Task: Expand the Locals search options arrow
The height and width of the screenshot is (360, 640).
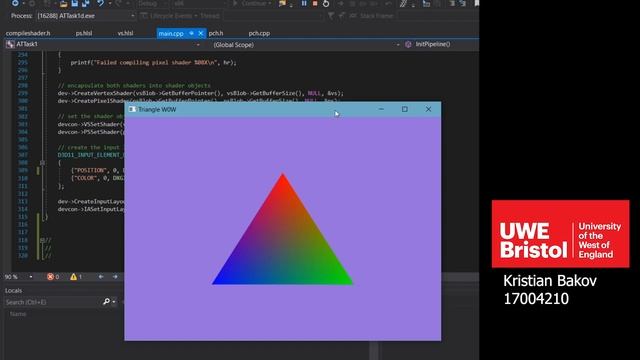Action: [x=114, y=302]
